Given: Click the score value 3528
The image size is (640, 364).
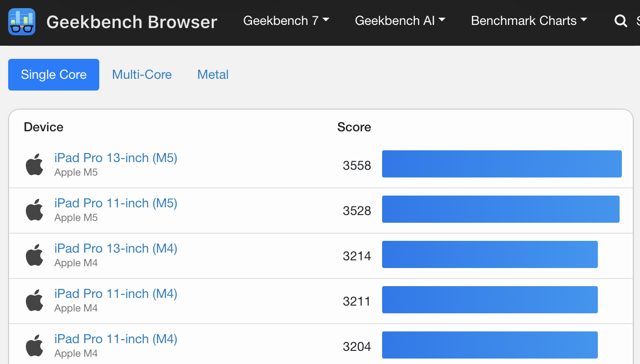Looking at the screenshot, I should (357, 211).
